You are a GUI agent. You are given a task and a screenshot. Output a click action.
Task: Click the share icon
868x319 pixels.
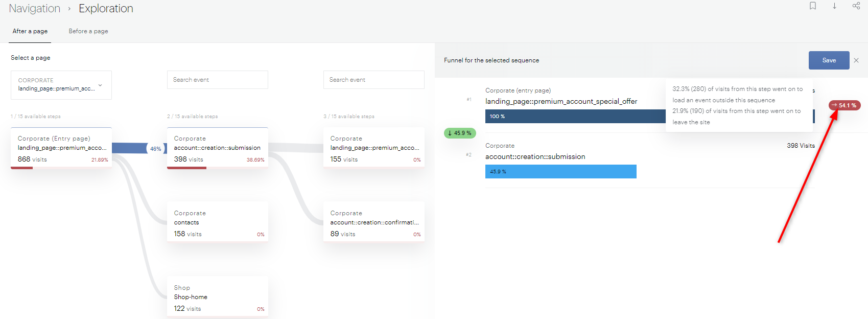coord(856,6)
